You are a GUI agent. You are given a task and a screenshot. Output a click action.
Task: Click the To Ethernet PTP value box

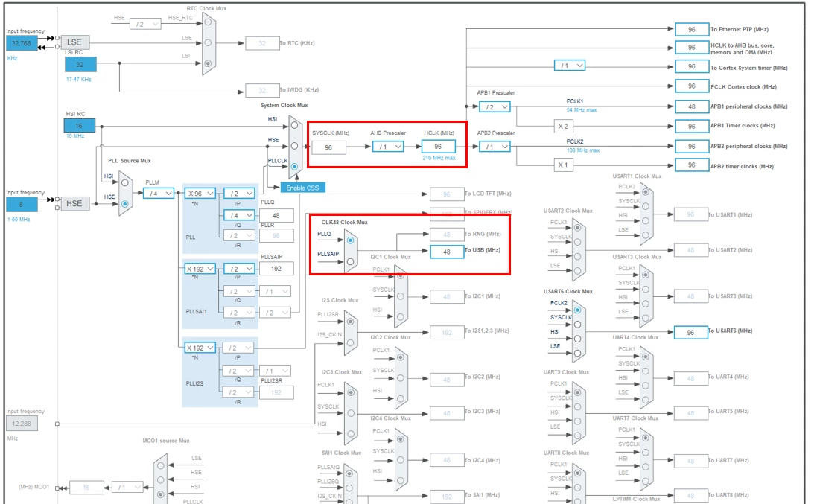click(x=692, y=30)
